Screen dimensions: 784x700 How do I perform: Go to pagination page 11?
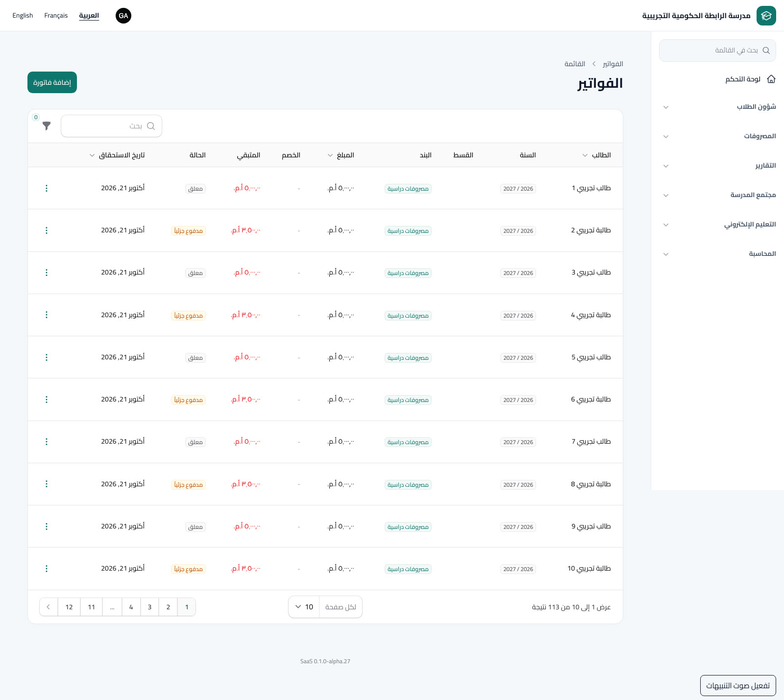tap(92, 607)
